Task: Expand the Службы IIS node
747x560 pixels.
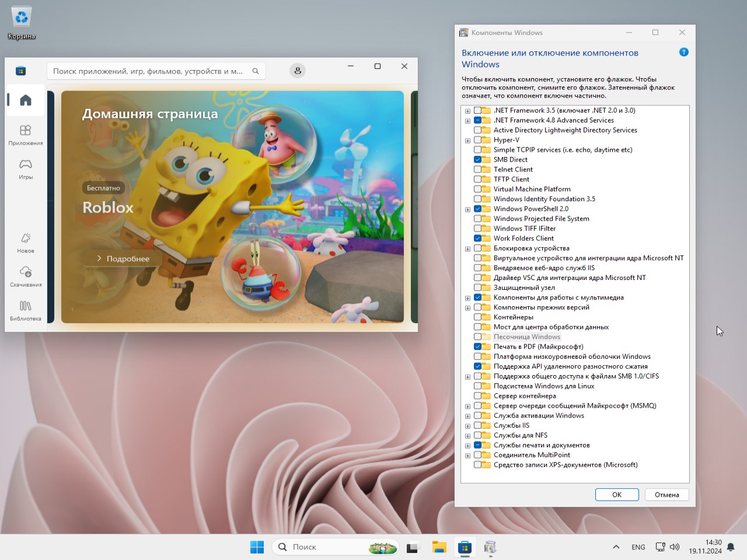Action: coord(467,426)
